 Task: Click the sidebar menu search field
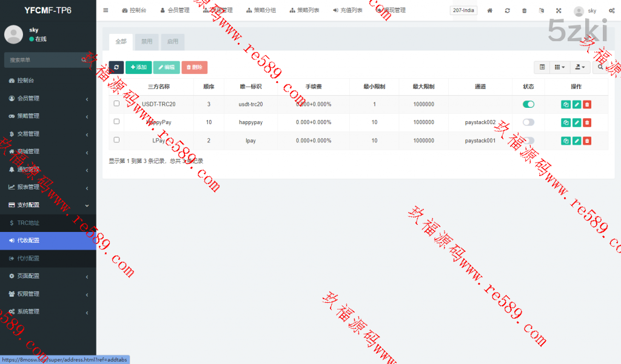(42, 60)
